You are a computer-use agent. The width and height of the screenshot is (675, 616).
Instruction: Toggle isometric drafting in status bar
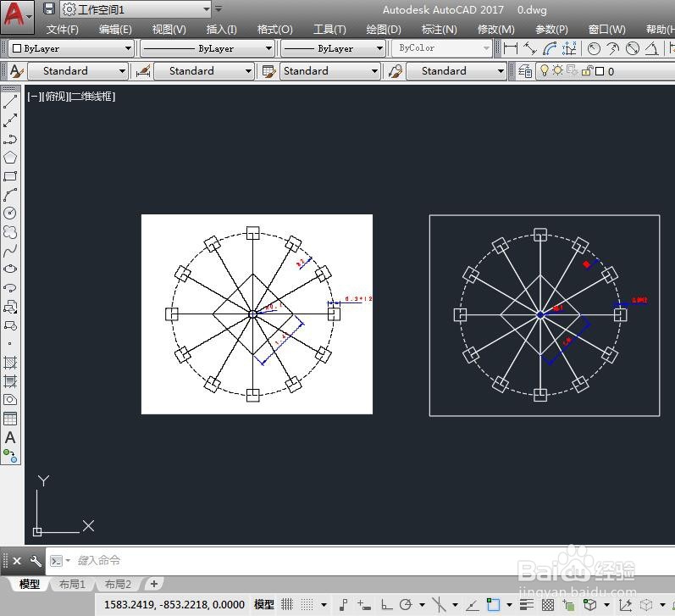click(439, 605)
